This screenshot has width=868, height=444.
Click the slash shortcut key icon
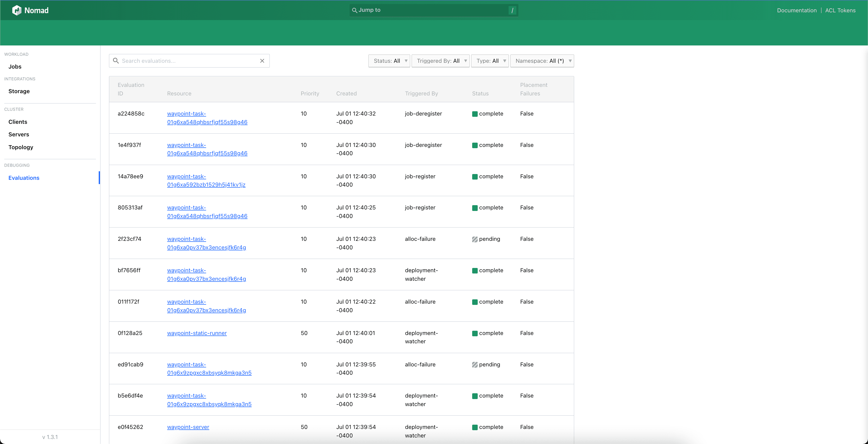pos(512,11)
